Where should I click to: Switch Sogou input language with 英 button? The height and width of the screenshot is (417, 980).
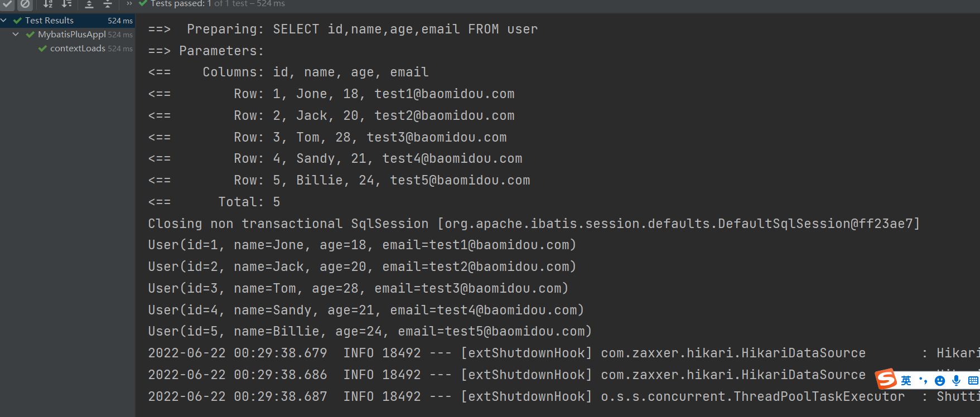pyautogui.click(x=906, y=380)
